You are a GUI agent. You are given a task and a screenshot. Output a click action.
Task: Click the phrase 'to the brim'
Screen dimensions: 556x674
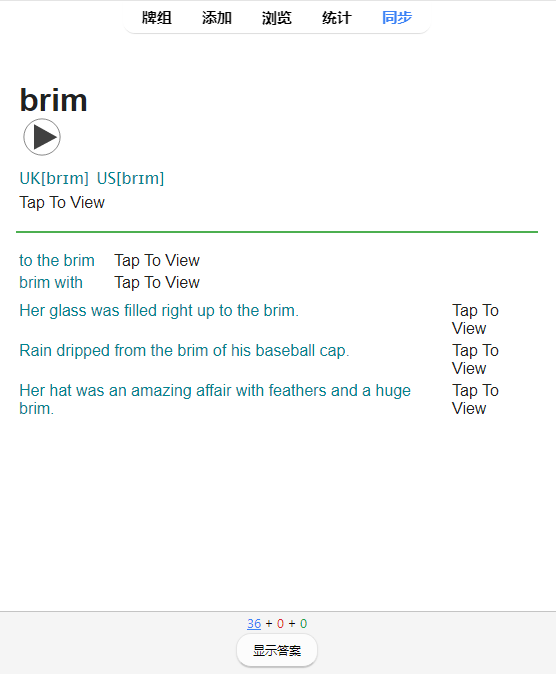(x=57, y=260)
